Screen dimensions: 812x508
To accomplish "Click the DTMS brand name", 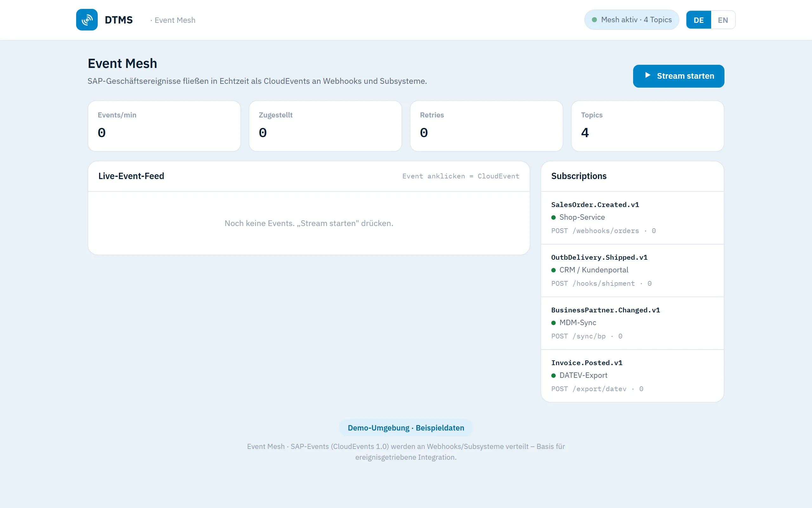I will 119,20.
